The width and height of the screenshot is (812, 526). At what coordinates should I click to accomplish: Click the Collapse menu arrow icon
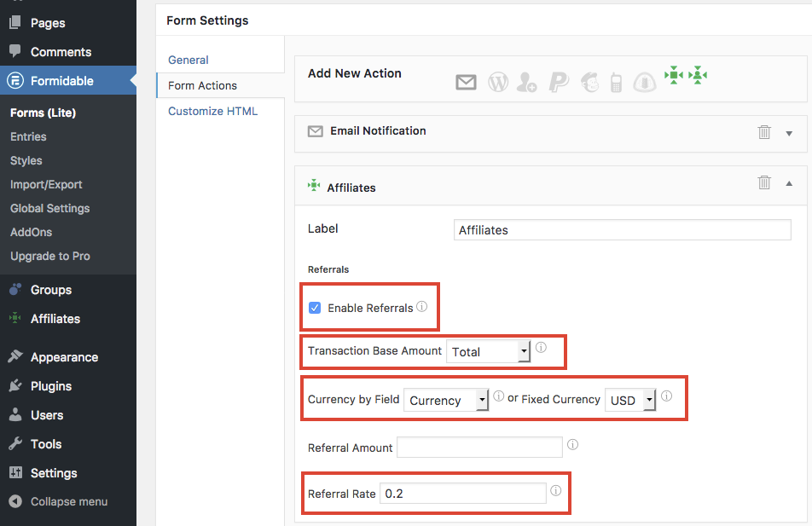(x=15, y=501)
